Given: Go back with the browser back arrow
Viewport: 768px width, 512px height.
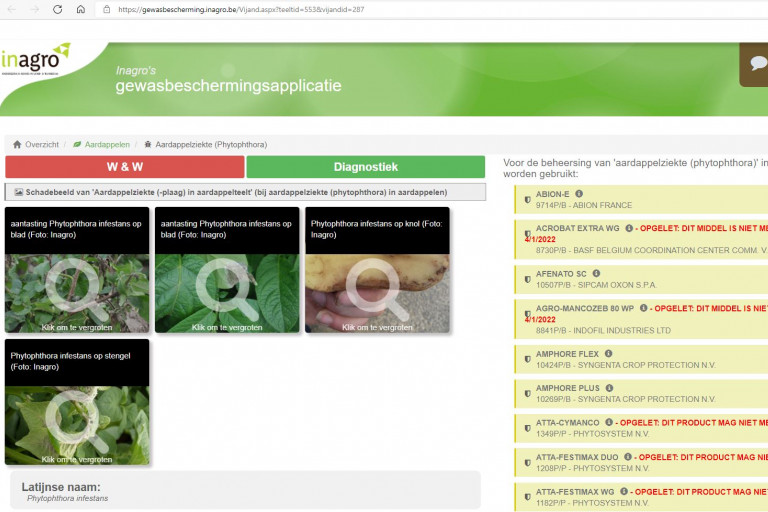Looking at the screenshot, I should click(x=12, y=9).
